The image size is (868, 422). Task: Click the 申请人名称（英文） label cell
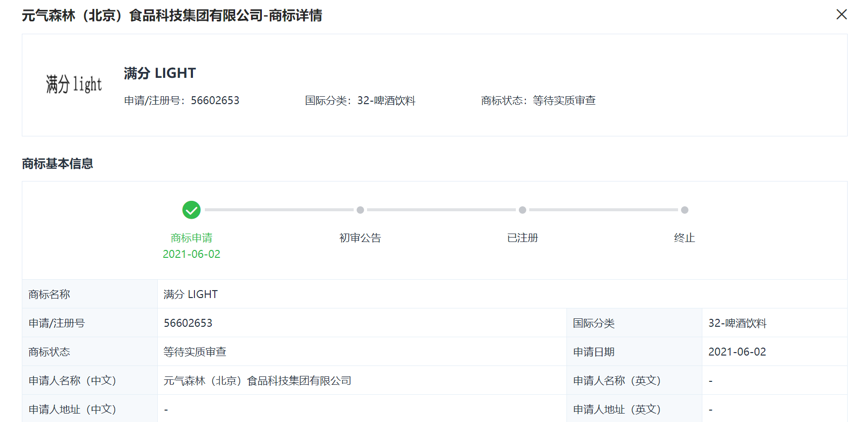(634, 380)
